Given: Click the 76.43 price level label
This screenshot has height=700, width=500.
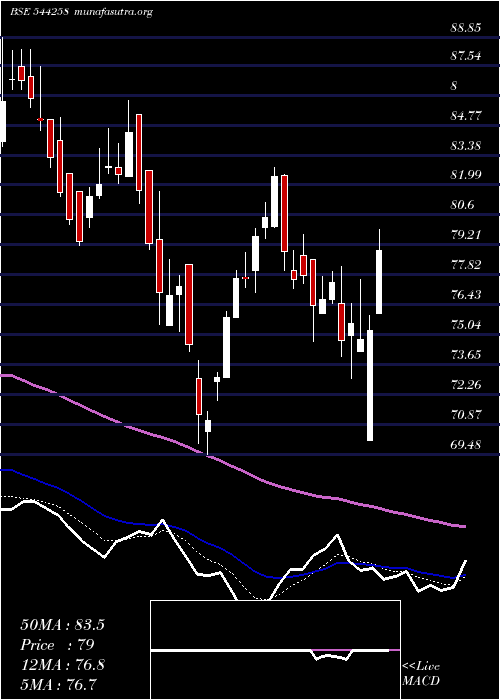Looking at the screenshot, I should 466,295.
